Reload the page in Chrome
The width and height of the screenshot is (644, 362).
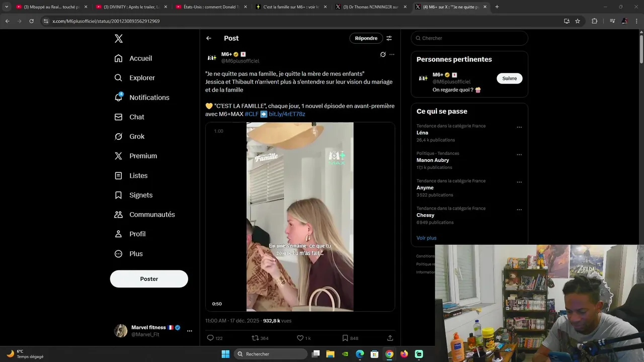pos(31,21)
